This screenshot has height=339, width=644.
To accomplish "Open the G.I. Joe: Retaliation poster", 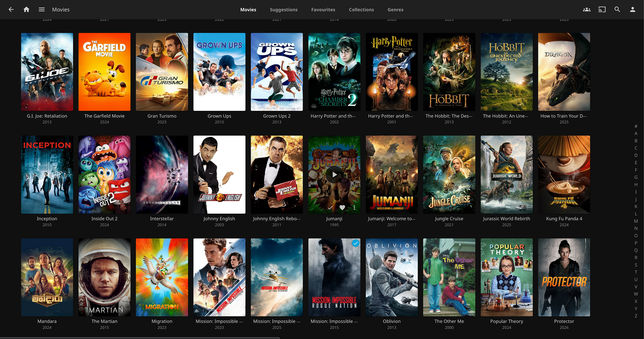I will [x=47, y=72].
